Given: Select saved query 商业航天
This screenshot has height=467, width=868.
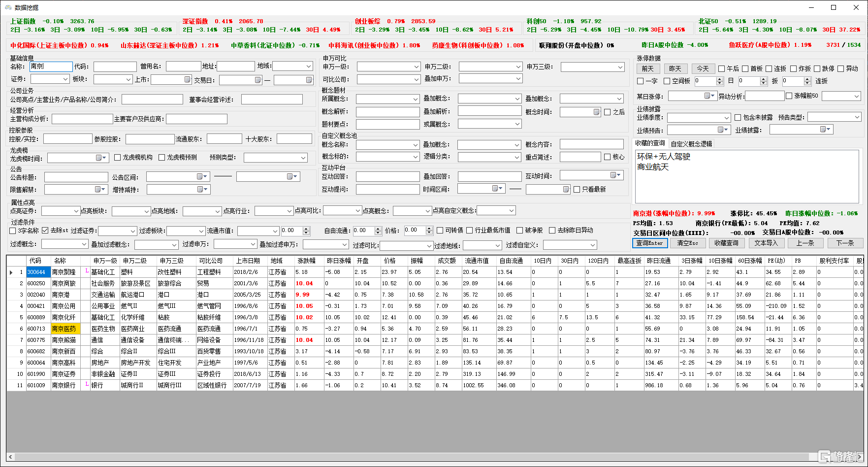Looking at the screenshot, I should pos(653,167).
